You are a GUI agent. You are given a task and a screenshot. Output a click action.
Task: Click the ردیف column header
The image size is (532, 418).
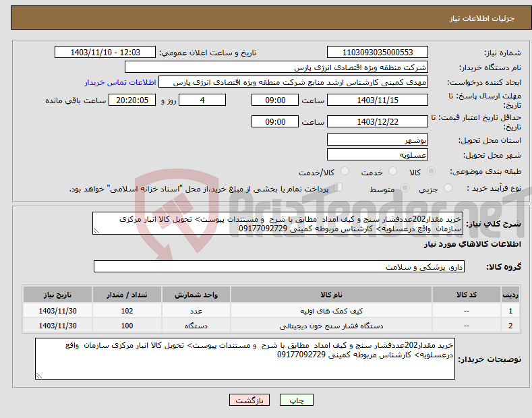click(510, 295)
